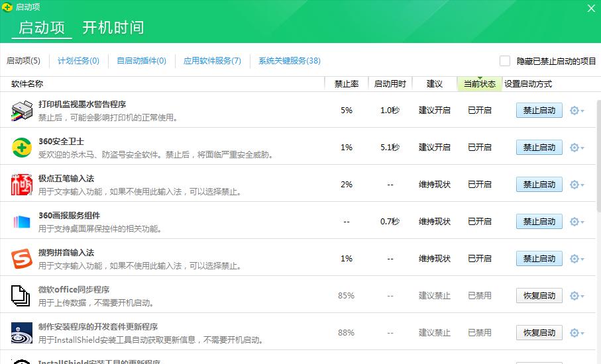Screen dimensions: 601x364
Task: Click the 极点五笔输入法 red seal icon
Action: click(x=22, y=185)
